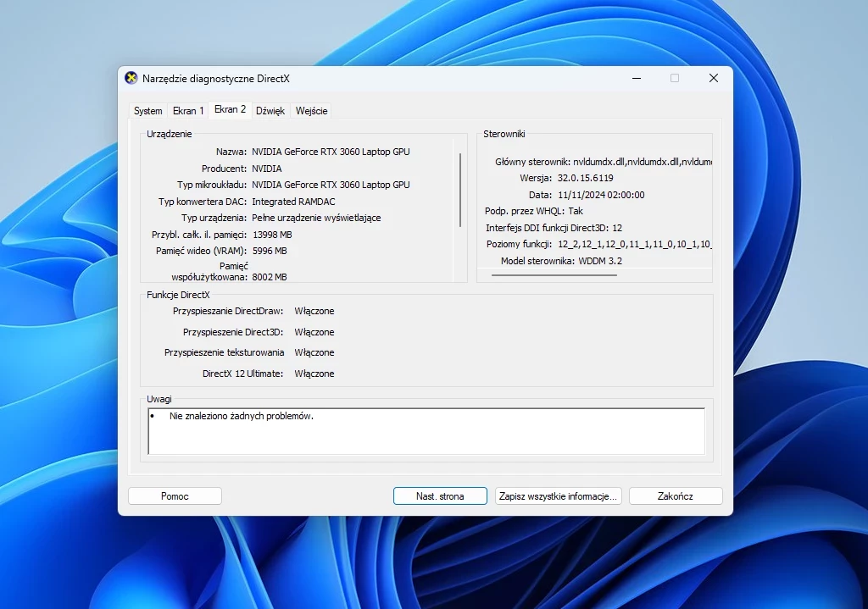Click the Urządzenie panel vertical scrollbar
This screenshot has width=868, height=609.
[x=460, y=191]
